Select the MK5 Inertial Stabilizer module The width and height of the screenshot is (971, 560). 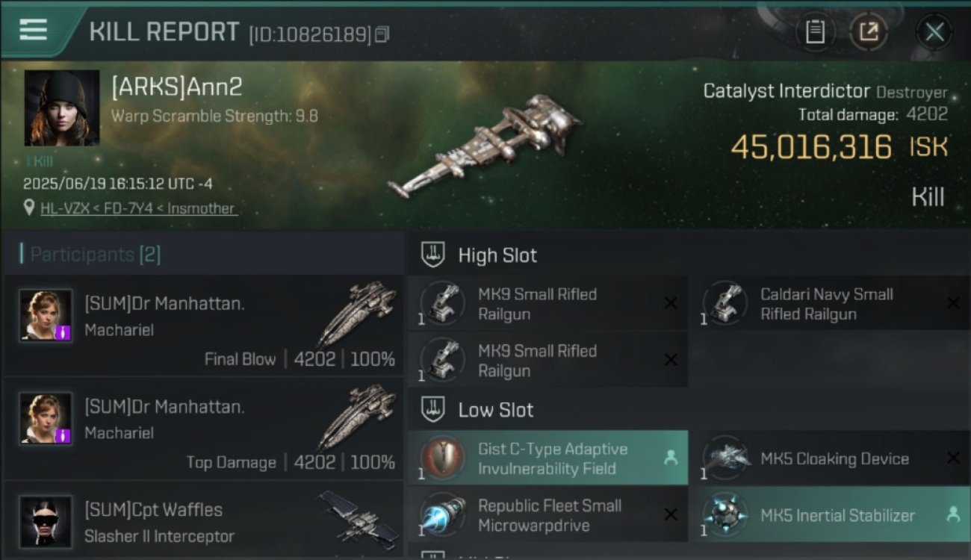coord(831,515)
